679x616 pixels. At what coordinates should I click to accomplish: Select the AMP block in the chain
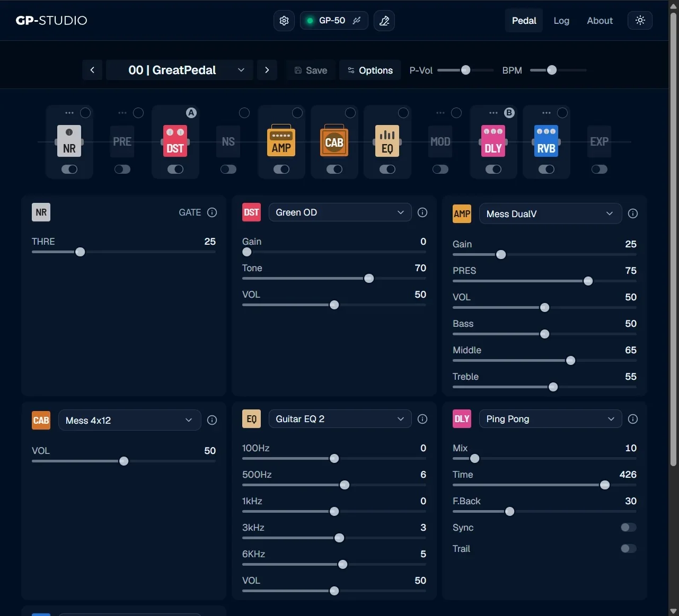[x=281, y=141]
